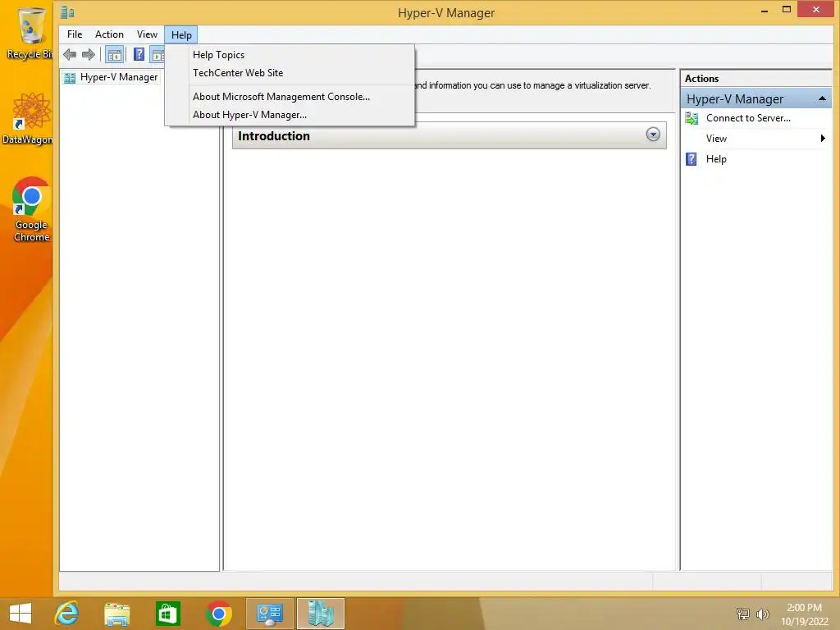Open the View menu
This screenshot has width=840, height=630.
[147, 34]
